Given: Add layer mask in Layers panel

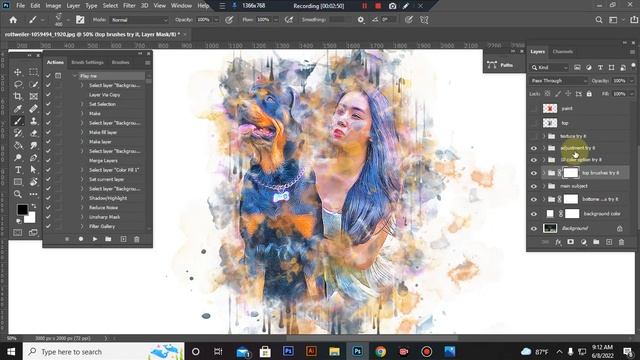Looking at the screenshot, I should (x=571, y=242).
